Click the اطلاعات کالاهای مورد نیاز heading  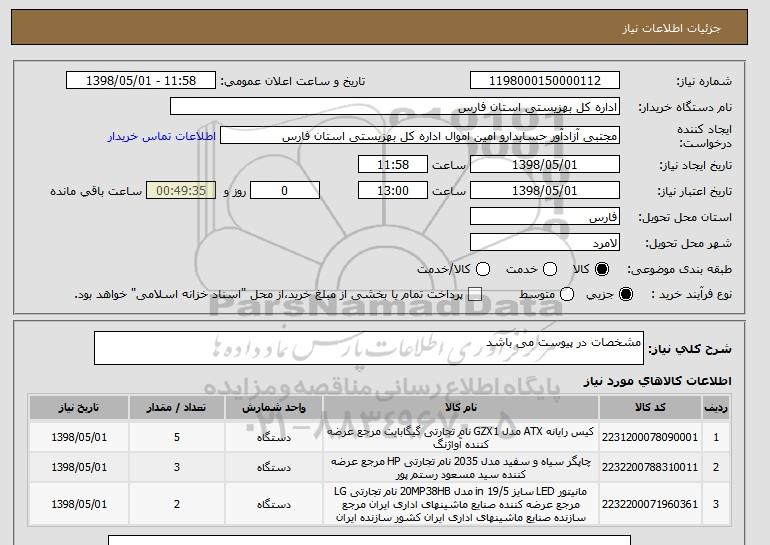pos(657,381)
